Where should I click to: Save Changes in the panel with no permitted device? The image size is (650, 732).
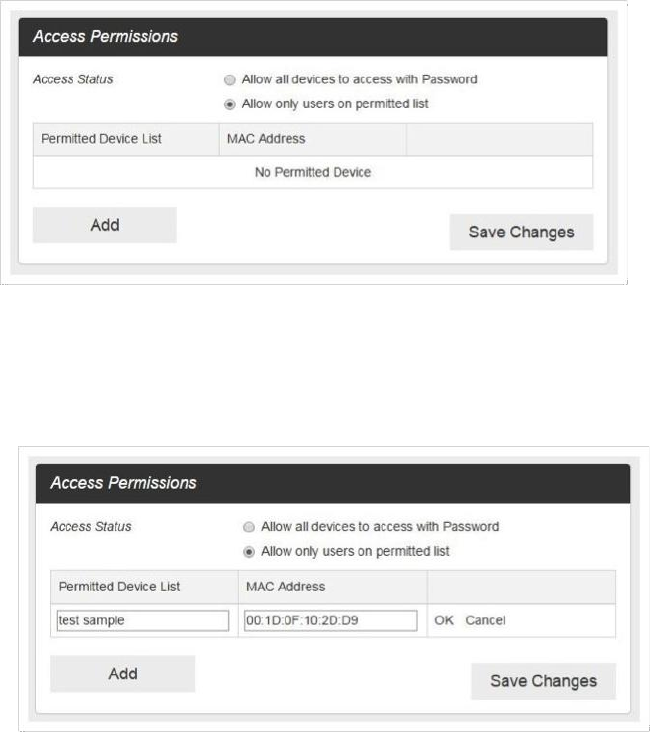point(521,232)
